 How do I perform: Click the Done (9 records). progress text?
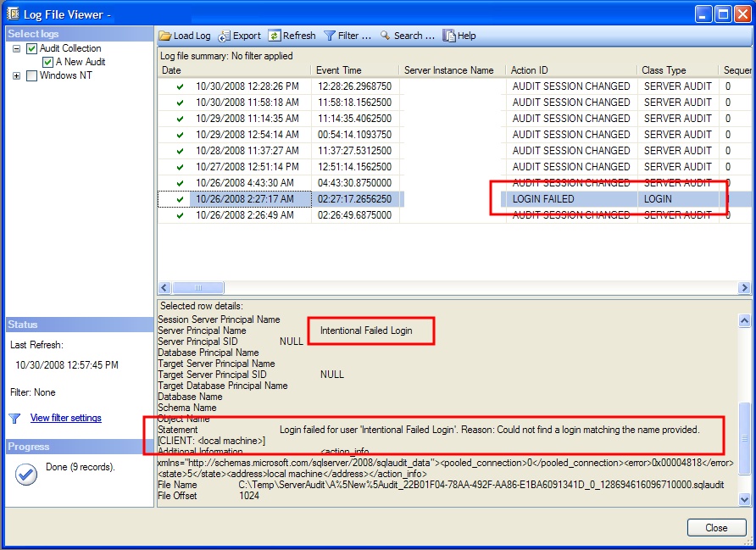pyautogui.click(x=81, y=467)
